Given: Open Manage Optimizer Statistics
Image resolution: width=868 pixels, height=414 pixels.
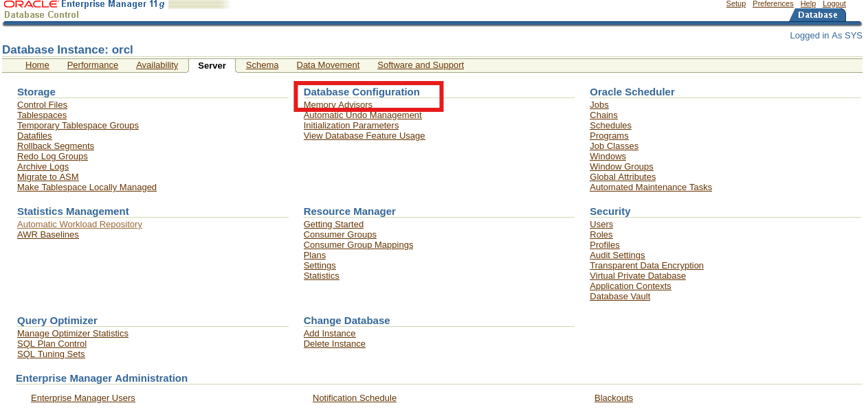Looking at the screenshot, I should point(73,334).
